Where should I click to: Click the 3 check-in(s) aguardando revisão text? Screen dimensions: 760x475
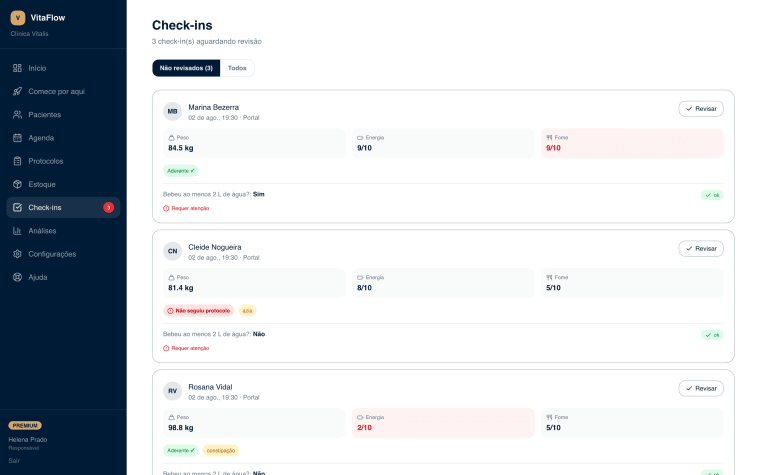pyautogui.click(x=207, y=42)
